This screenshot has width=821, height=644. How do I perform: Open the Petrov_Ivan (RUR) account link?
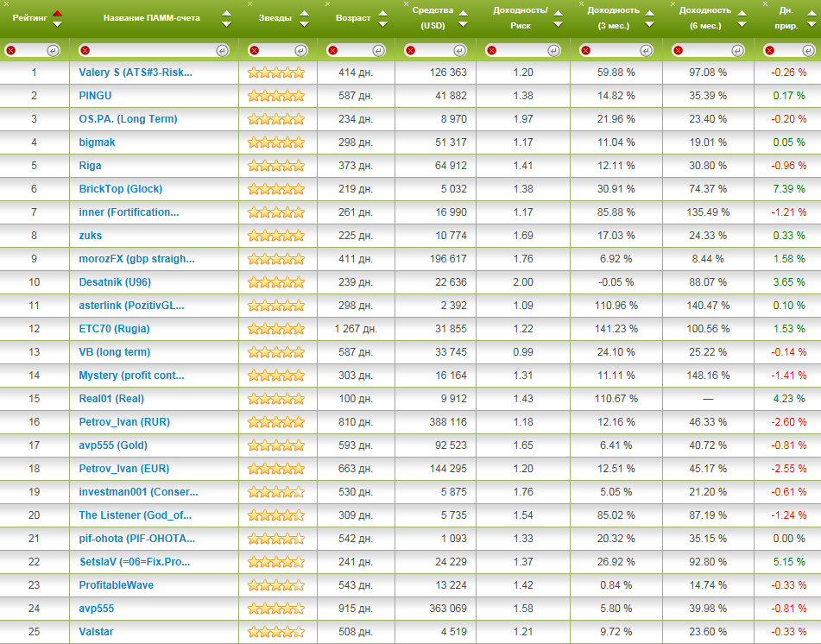124,422
